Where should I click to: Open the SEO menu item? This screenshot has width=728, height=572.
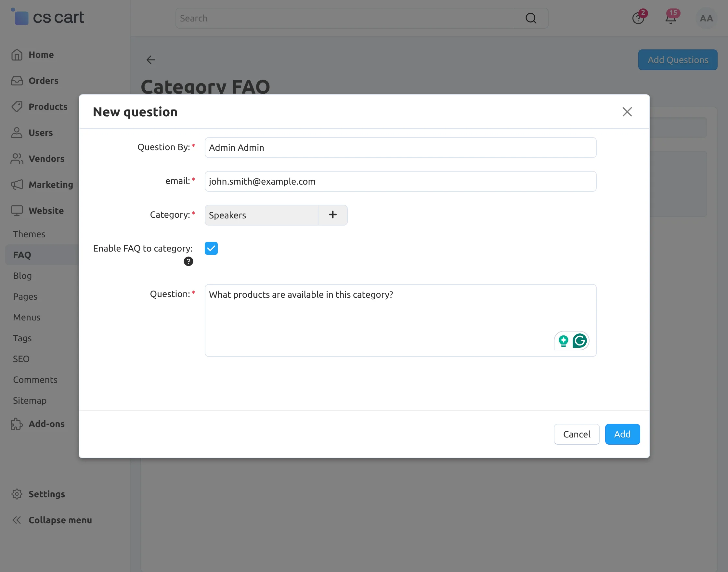(21, 359)
